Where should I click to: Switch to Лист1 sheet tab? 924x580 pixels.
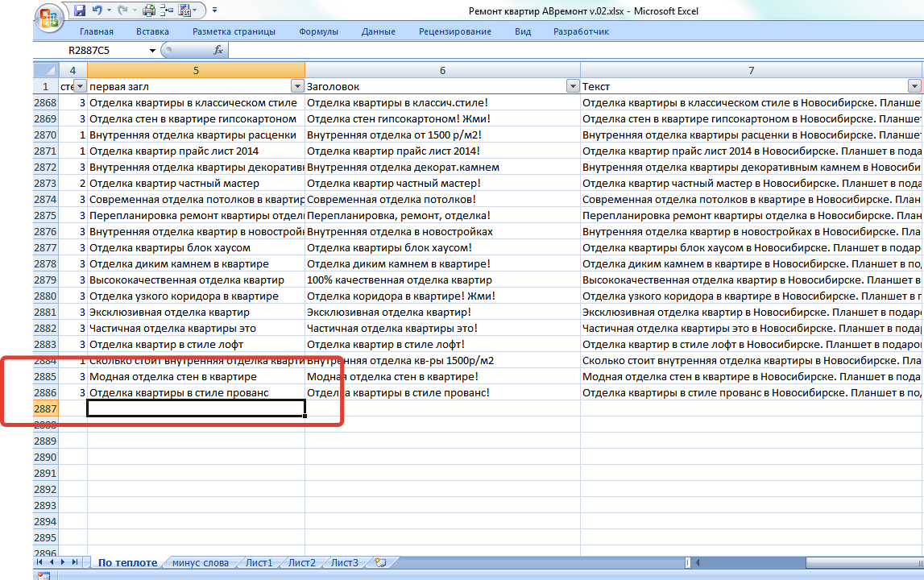(x=259, y=563)
